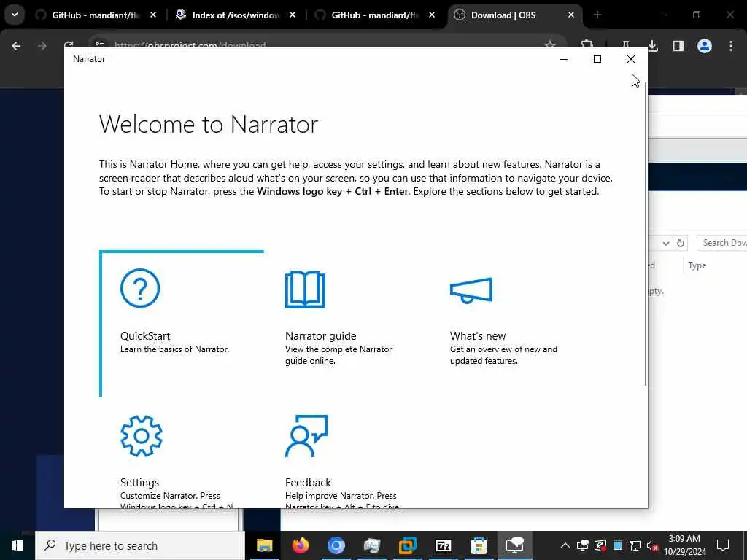This screenshot has width=747, height=560.
Task: Open 7-Zip from the taskbar
Action: coord(443,545)
